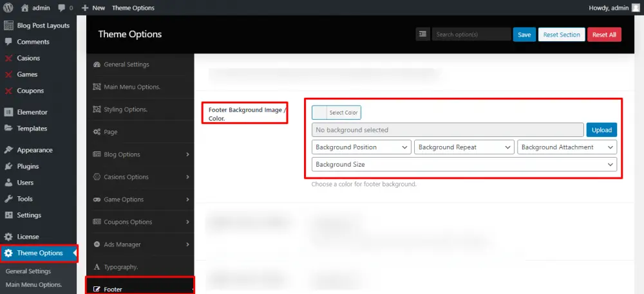Expand Ads Manager chevron

187,244
